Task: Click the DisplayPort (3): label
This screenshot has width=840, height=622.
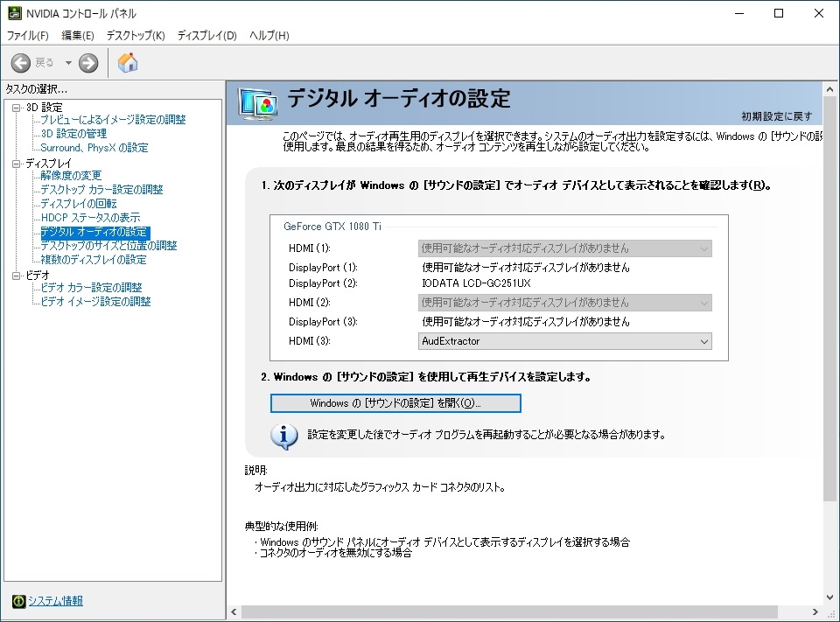Action: click(323, 321)
